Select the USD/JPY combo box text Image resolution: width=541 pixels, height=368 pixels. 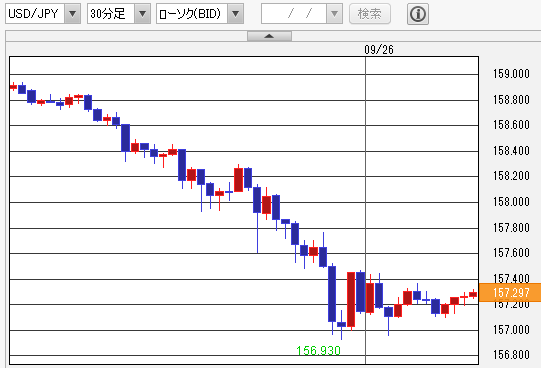pos(33,14)
